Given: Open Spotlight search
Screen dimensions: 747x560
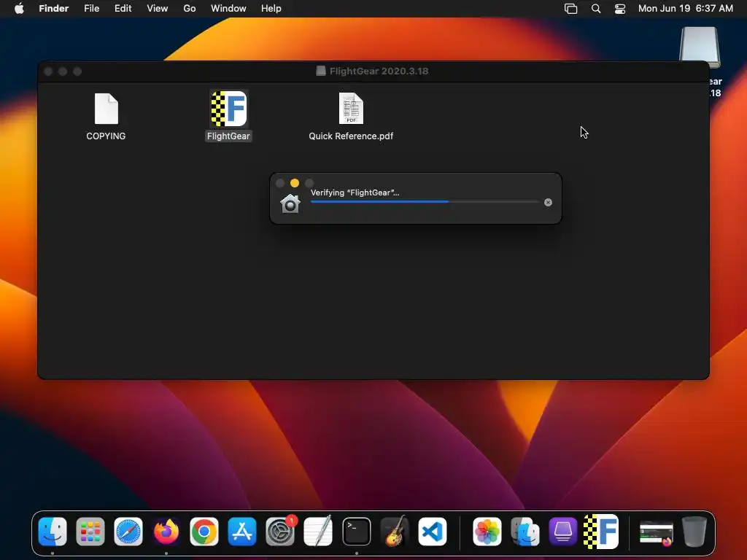Looking at the screenshot, I should (596, 9).
